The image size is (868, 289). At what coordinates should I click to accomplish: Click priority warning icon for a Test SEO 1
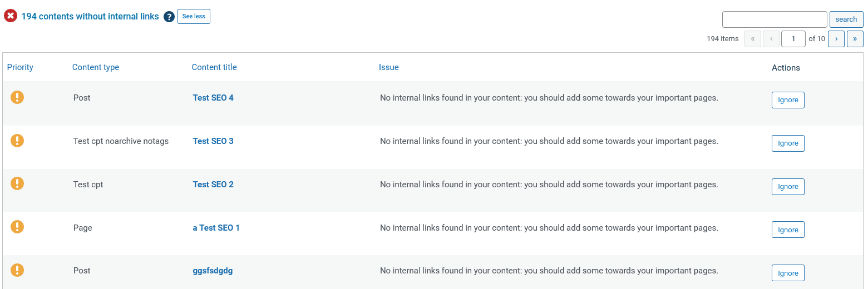point(17,227)
